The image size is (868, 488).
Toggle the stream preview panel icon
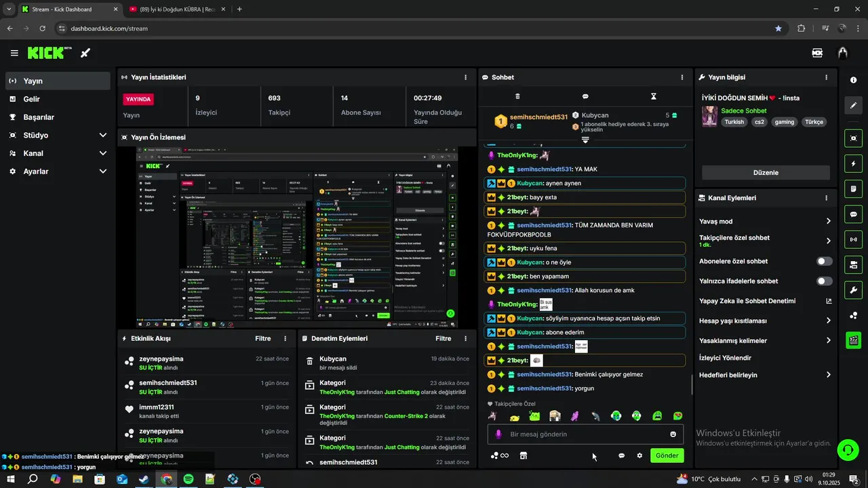[x=853, y=138]
